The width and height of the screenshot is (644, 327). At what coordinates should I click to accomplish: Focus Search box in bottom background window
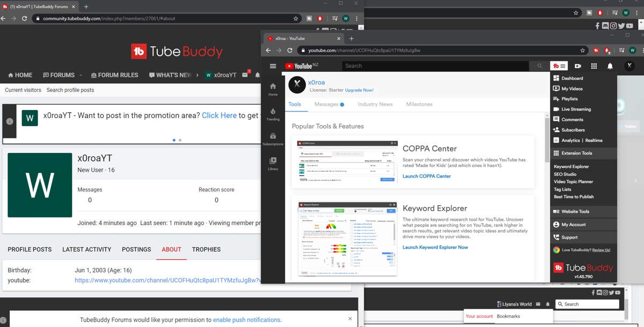point(587,304)
